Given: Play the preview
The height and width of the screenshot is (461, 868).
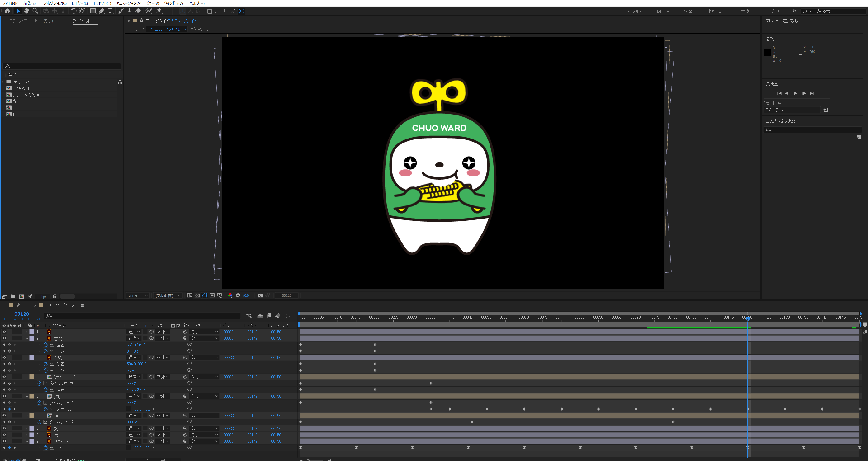Looking at the screenshot, I should 796,93.
